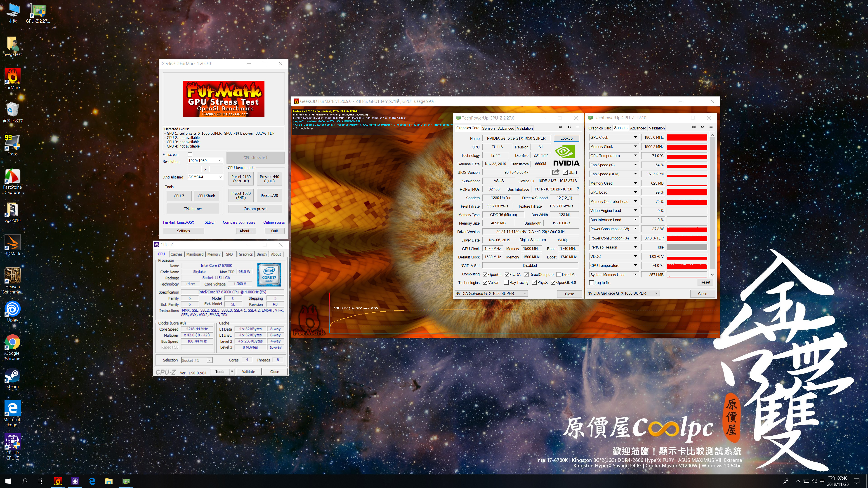Open the Bench tab in CPU-Z
The height and width of the screenshot is (488, 868).
[x=262, y=254]
